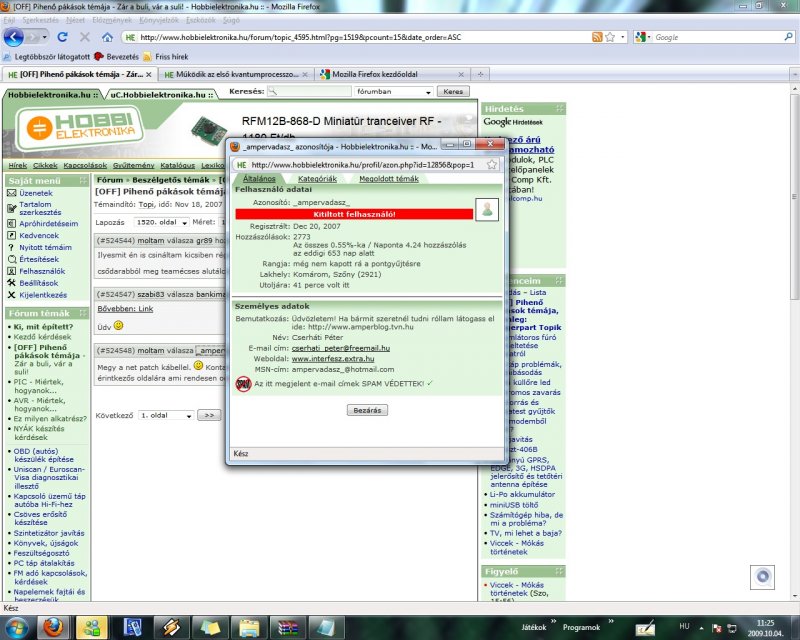Click Kedvencek icon in sidebar
This screenshot has width=800, height=640.
point(12,235)
